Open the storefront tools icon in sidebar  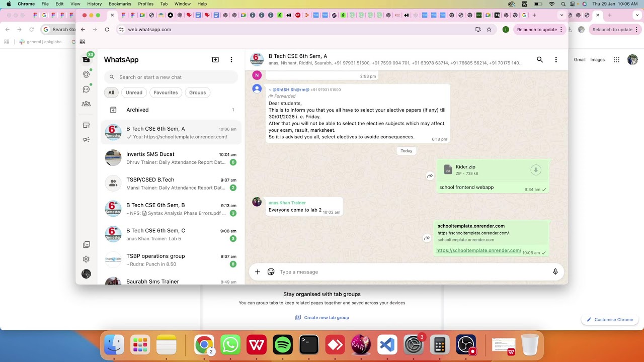point(86,125)
